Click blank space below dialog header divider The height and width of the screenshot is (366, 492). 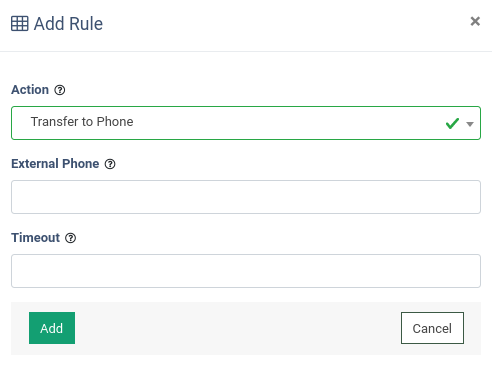point(246,67)
